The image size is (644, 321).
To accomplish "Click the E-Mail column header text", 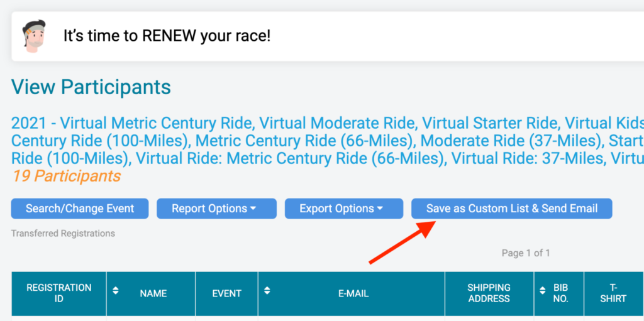I will pos(353,293).
